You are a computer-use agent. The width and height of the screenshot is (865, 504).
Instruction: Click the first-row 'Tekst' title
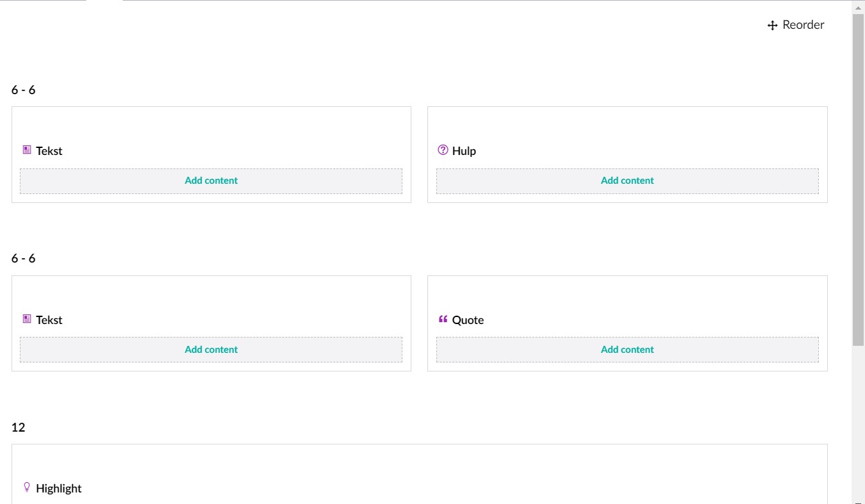pos(49,151)
